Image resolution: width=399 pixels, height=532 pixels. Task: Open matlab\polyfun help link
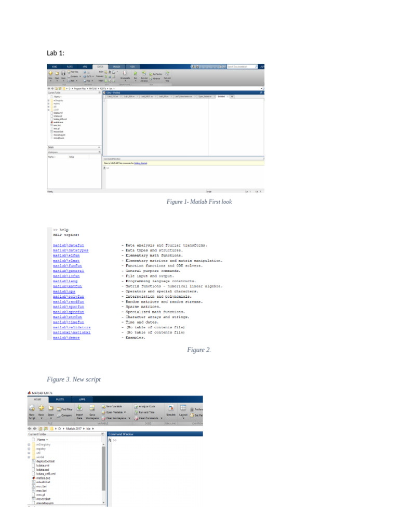(x=69, y=297)
